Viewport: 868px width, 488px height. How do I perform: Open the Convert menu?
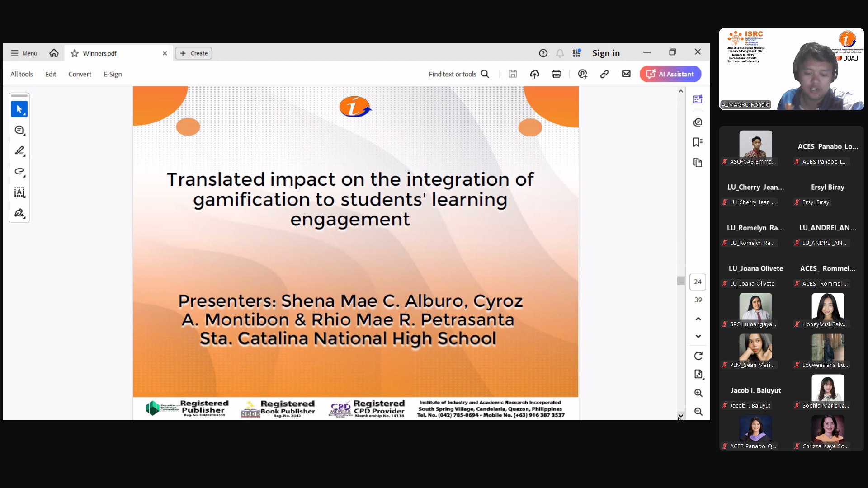click(x=80, y=74)
